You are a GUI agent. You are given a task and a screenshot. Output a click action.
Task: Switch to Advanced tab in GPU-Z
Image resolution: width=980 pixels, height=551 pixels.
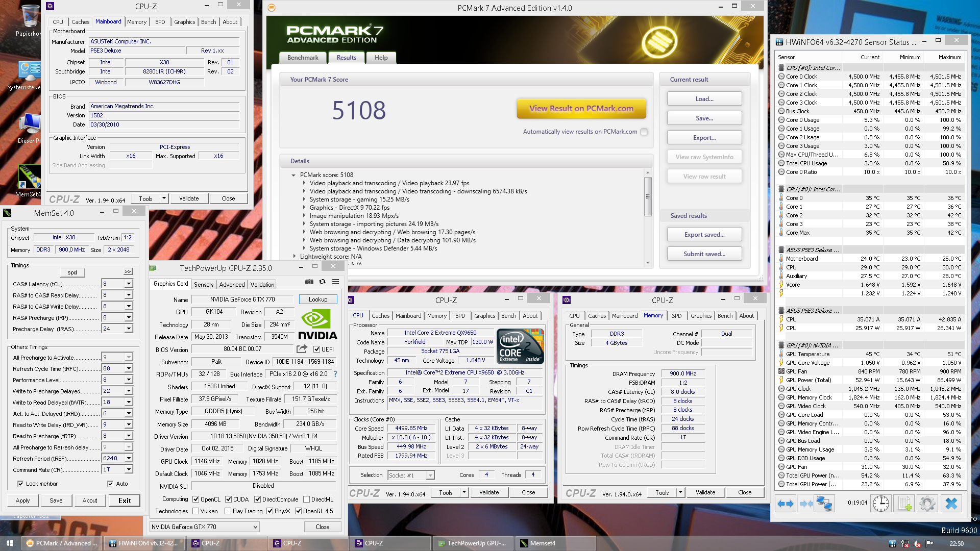click(x=232, y=285)
